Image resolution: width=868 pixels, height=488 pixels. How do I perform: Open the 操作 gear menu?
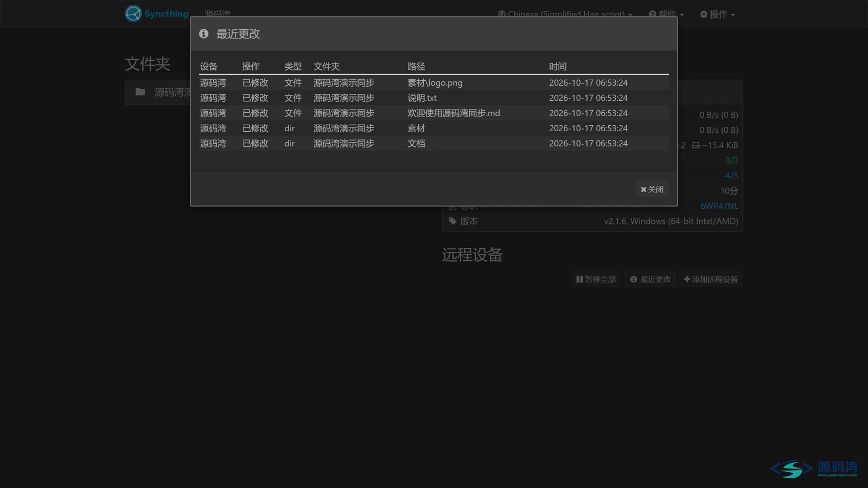(717, 14)
